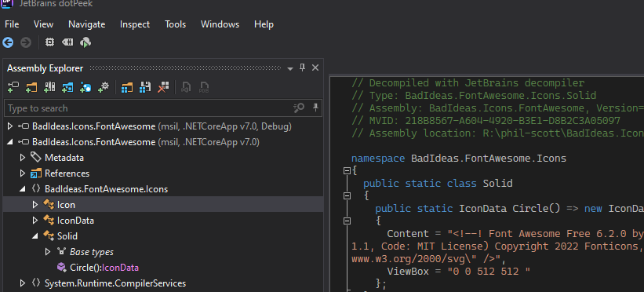Expand the Debug BadIdeas.Icons.FontAwesome assembly
Screen dimensions: 644x292
(x=10, y=126)
